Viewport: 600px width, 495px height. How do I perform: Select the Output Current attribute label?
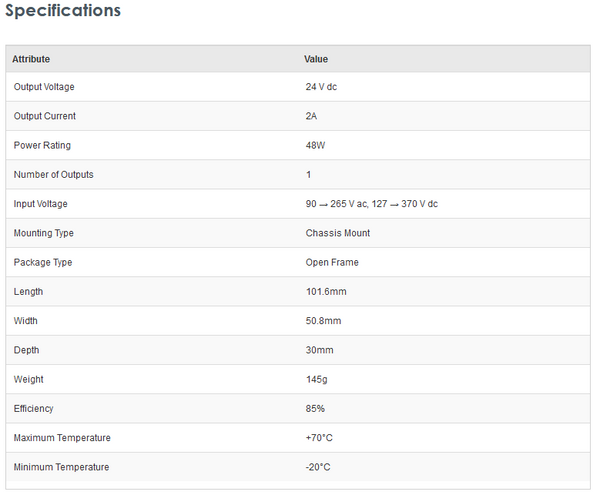pos(45,116)
